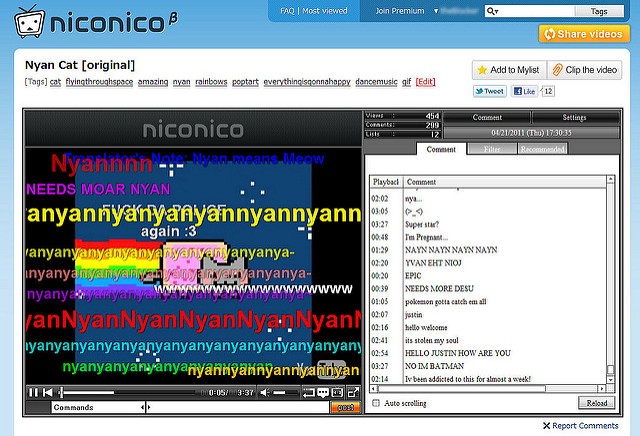Open the 'poptart' tag link

(x=245, y=82)
